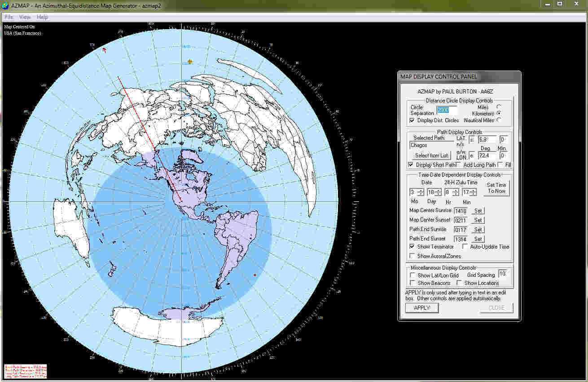Viewport: 588px width, 382px height.
Task: Click the latitude n/s letter field
Action: (472, 140)
